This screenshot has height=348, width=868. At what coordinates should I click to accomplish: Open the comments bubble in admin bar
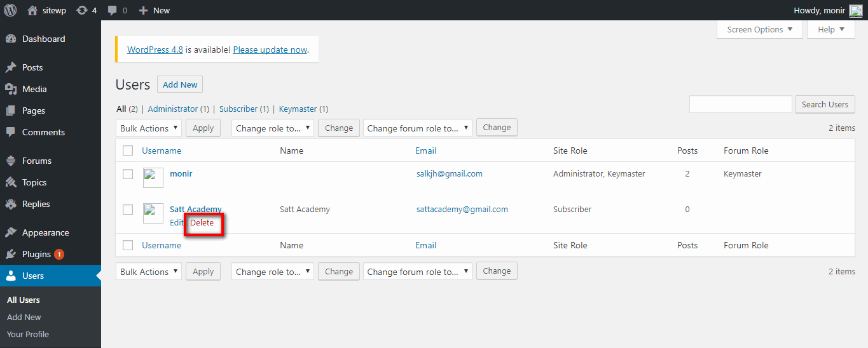(113, 10)
